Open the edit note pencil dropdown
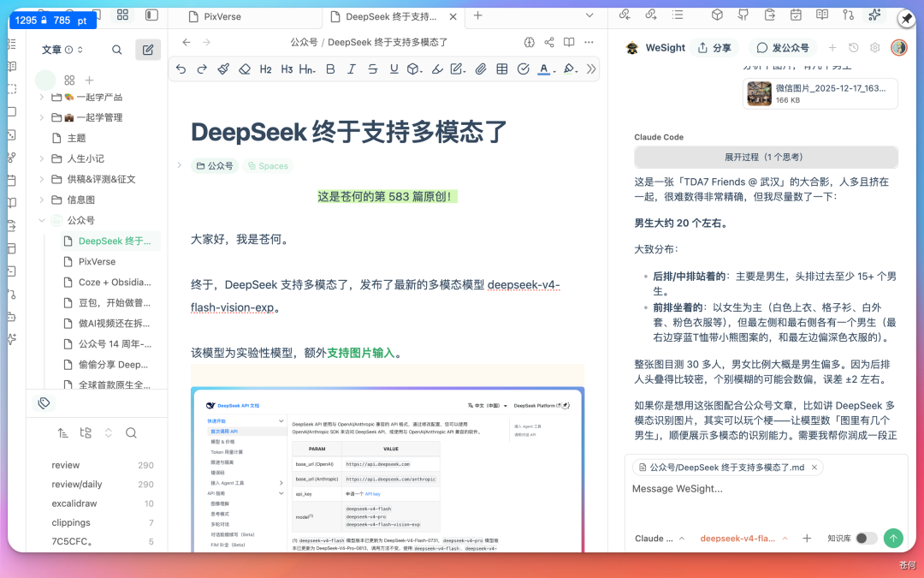The height and width of the screenshot is (578, 924). (458, 69)
